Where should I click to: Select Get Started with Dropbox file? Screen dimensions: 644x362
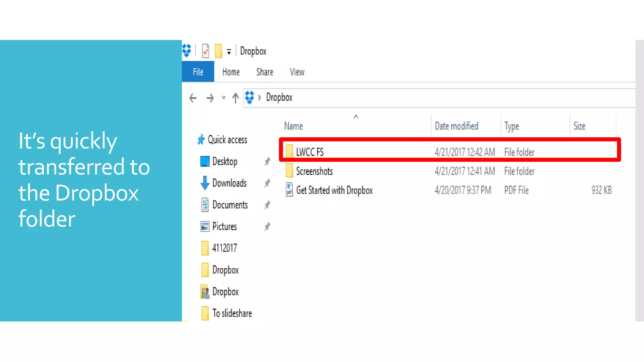[x=334, y=190]
